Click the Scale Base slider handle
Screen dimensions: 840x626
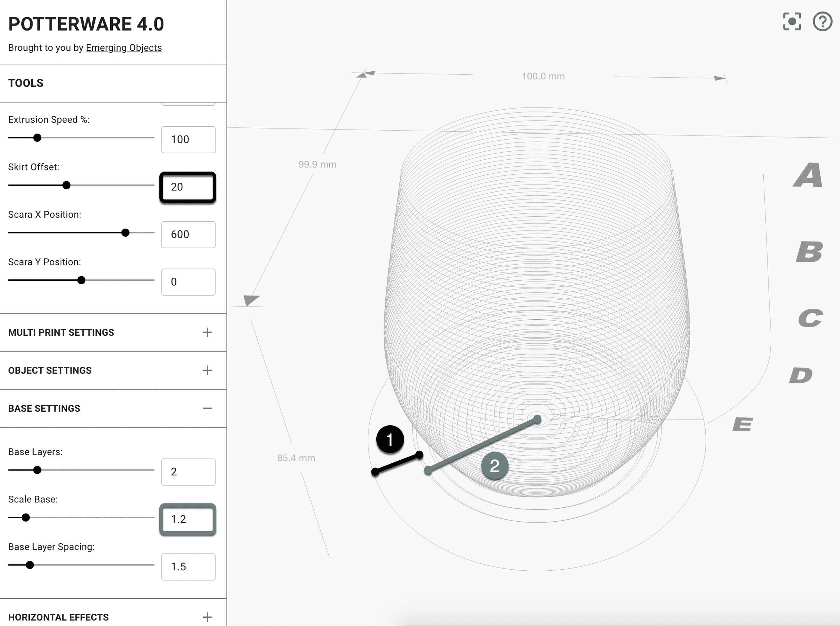pyautogui.click(x=25, y=517)
